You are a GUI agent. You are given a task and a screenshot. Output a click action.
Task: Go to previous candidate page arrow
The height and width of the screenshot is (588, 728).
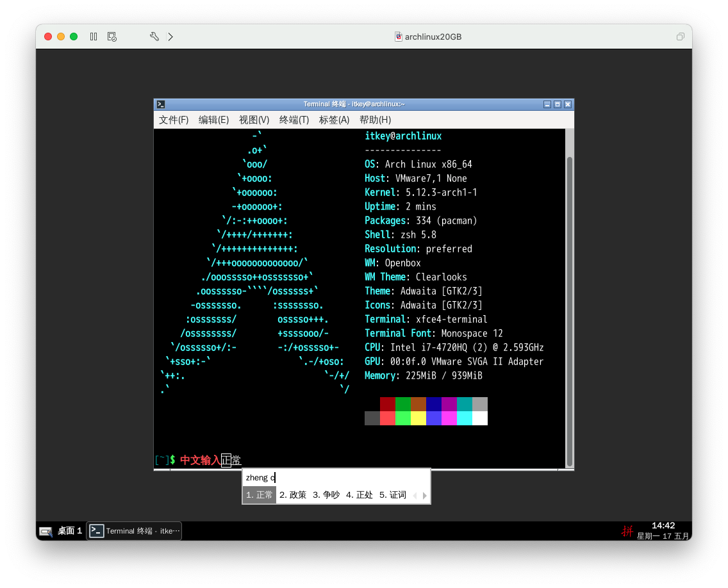[415, 496]
